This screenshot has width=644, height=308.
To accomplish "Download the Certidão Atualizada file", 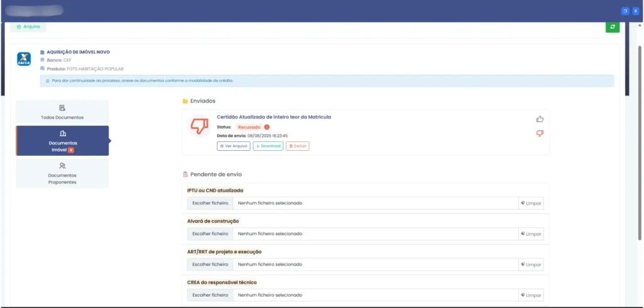I will pos(269,146).
